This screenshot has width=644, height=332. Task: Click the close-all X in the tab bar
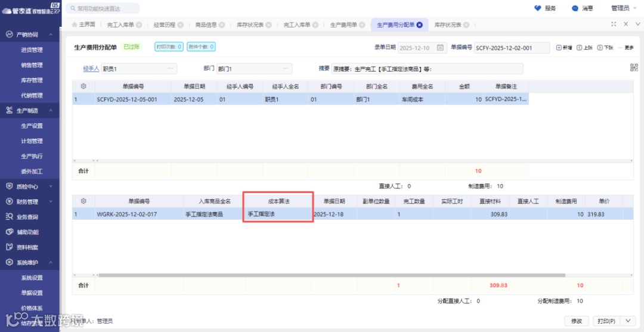(626, 24)
